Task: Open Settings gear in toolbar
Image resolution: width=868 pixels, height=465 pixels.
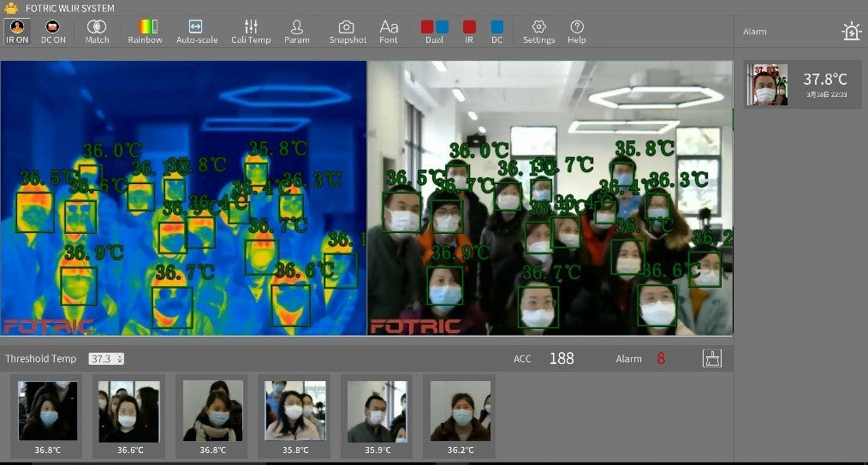Action: [539, 32]
